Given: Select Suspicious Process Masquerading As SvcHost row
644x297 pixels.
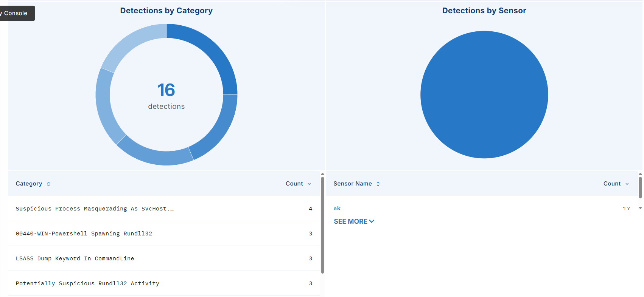Looking at the screenshot, I should point(164,209).
